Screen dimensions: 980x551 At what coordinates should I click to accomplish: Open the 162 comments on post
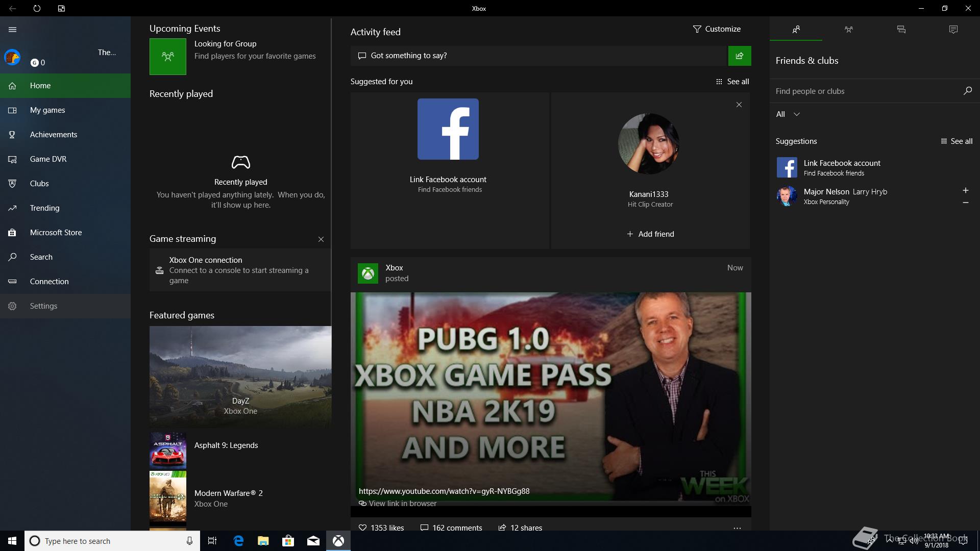pyautogui.click(x=451, y=528)
